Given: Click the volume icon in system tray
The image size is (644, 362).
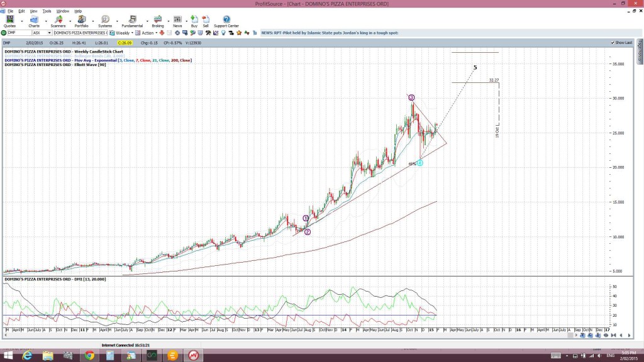Looking at the screenshot, I should pos(599,356).
